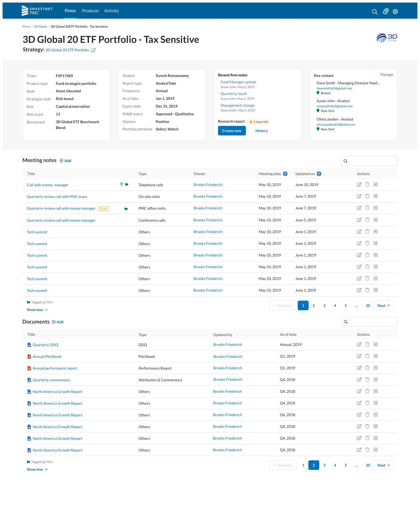Screen dimensions: 420x509
Task: Open the Management change note
Action: (237, 105)
